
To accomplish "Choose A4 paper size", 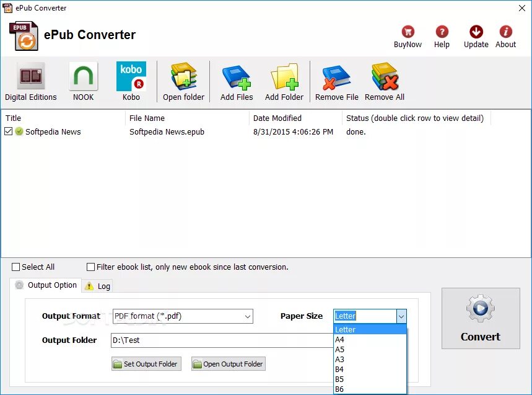I will point(370,339).
